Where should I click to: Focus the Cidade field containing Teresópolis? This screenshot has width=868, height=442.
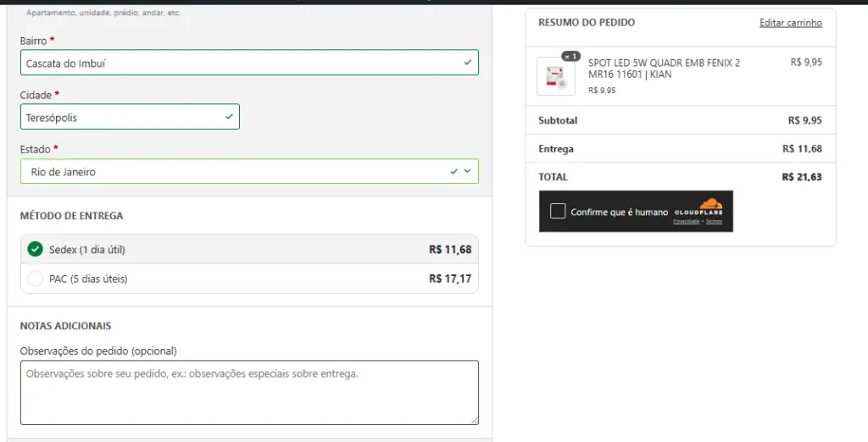tap(119, 117)
